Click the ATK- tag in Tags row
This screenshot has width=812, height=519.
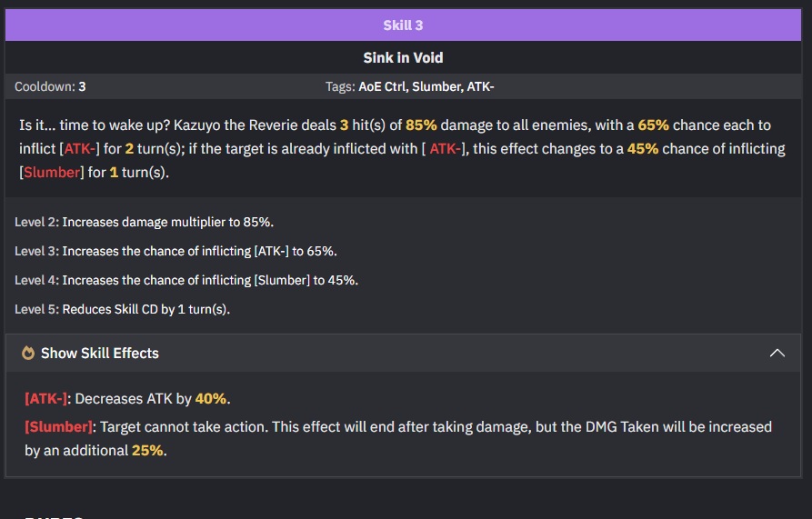pyautogui.click(x=480, y=86)
